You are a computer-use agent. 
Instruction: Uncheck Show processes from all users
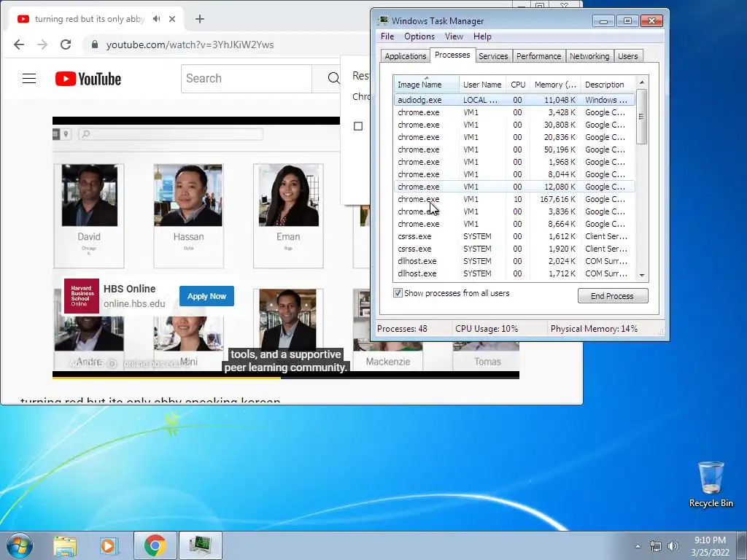point(398,293)
